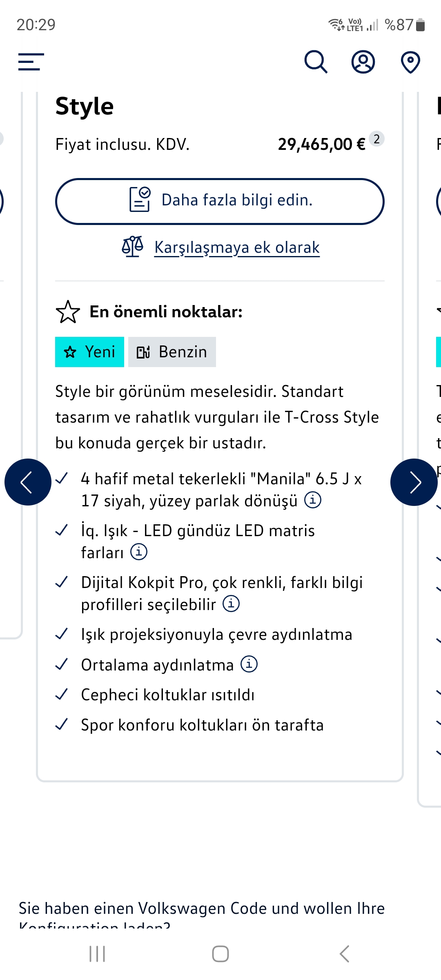Select the Benzin fuel tag
Screen dimensions: 441x980
coord(172,352)
